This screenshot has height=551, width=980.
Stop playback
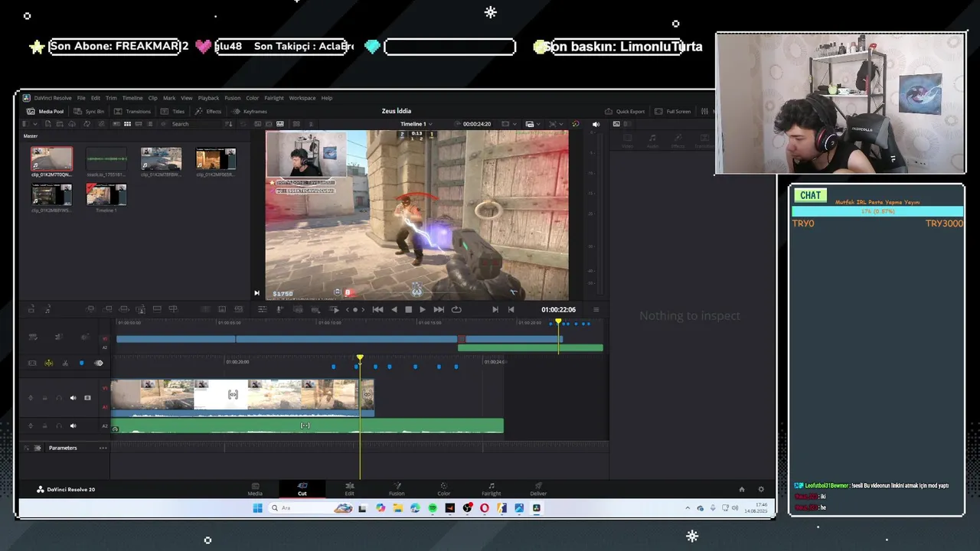point(408,309)
